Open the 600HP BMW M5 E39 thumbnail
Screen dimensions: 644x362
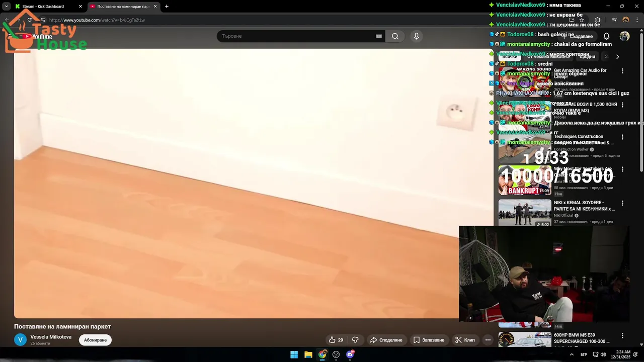(525, 339)
